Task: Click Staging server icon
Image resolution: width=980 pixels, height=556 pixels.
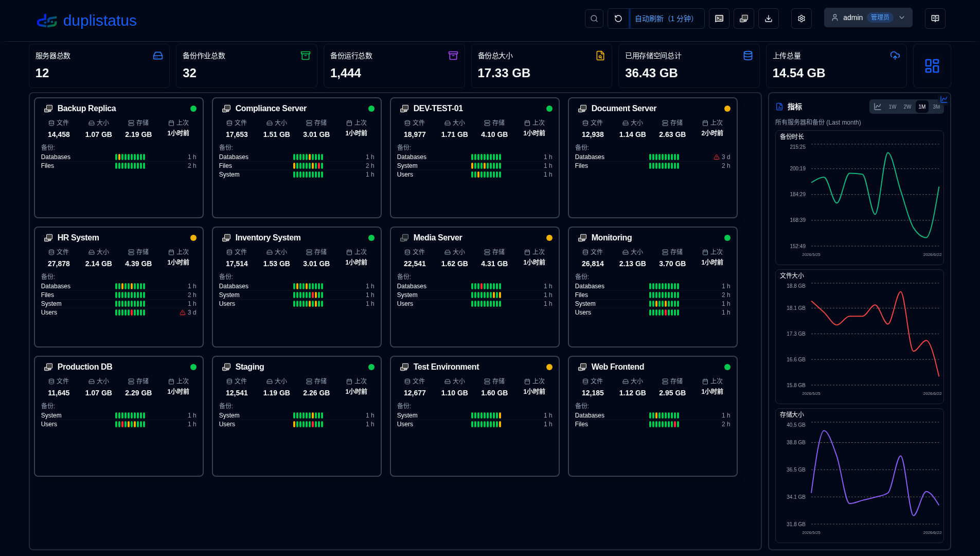Action: pos(226,367)
